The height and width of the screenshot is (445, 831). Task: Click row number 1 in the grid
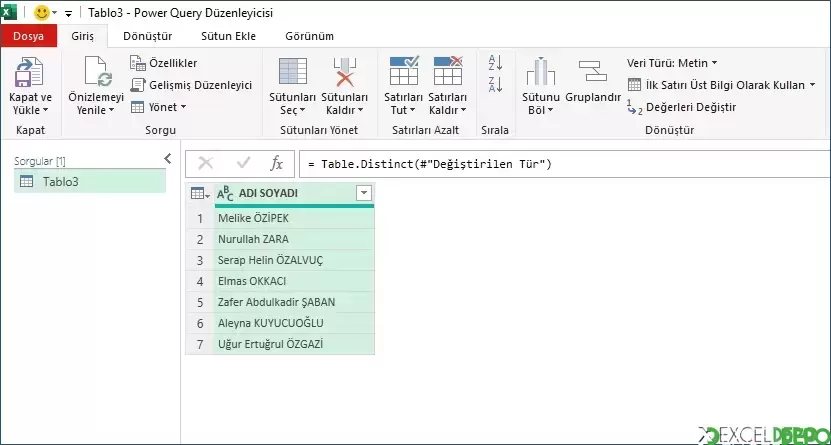point(200,218)
